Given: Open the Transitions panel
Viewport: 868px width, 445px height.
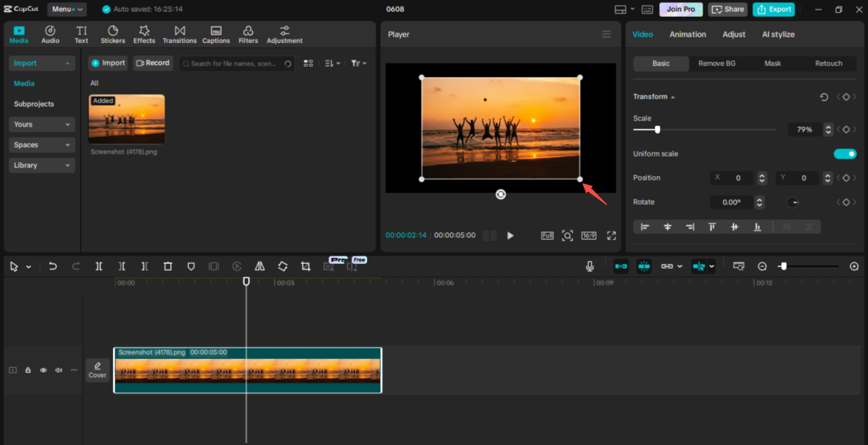Looking at the screenshot, I should pos(179,34).
